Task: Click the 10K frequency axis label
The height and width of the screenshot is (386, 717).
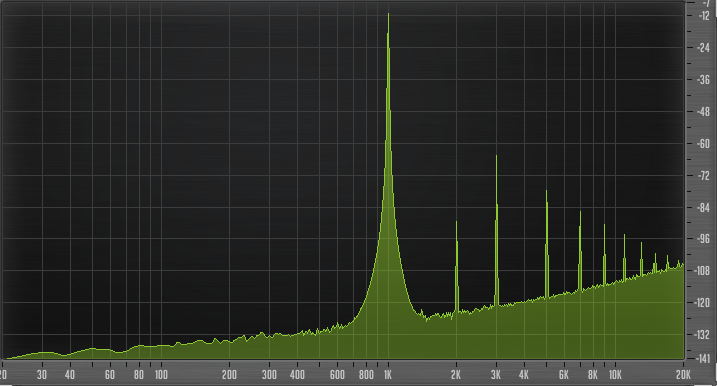Action: click(x=615, y=375)
